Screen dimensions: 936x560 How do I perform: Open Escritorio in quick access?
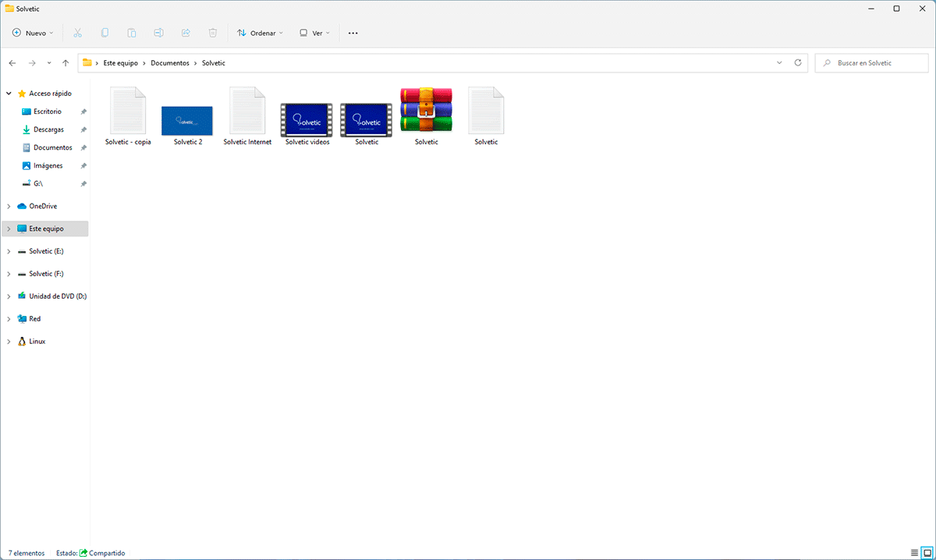point(48,112)
